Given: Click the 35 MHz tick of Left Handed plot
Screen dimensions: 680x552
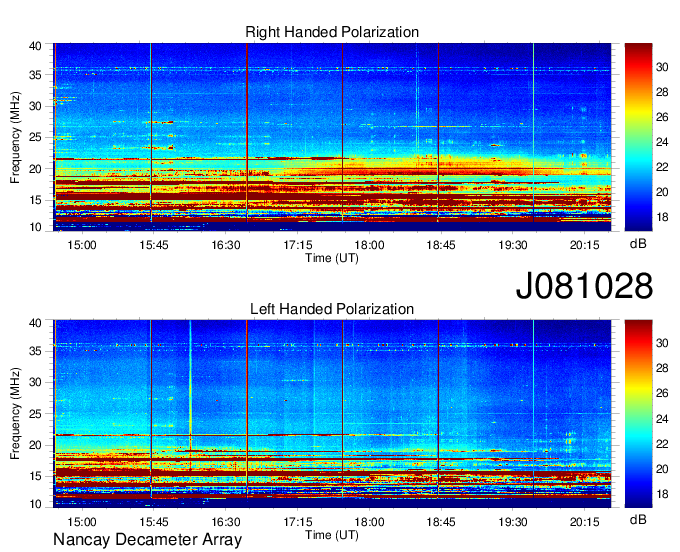Looking at the screenshot, I should pos(35,351).
